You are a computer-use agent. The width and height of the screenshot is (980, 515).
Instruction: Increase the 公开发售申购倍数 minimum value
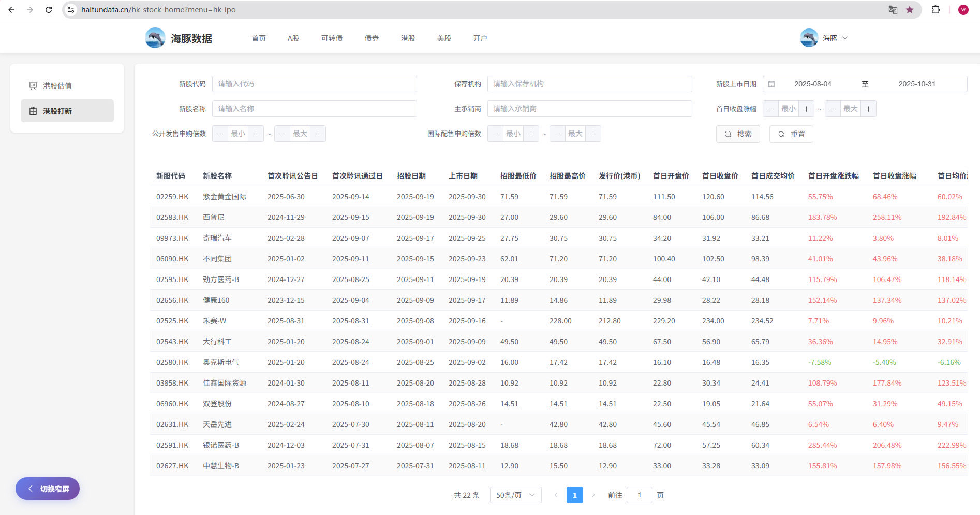tap(256, 134)
